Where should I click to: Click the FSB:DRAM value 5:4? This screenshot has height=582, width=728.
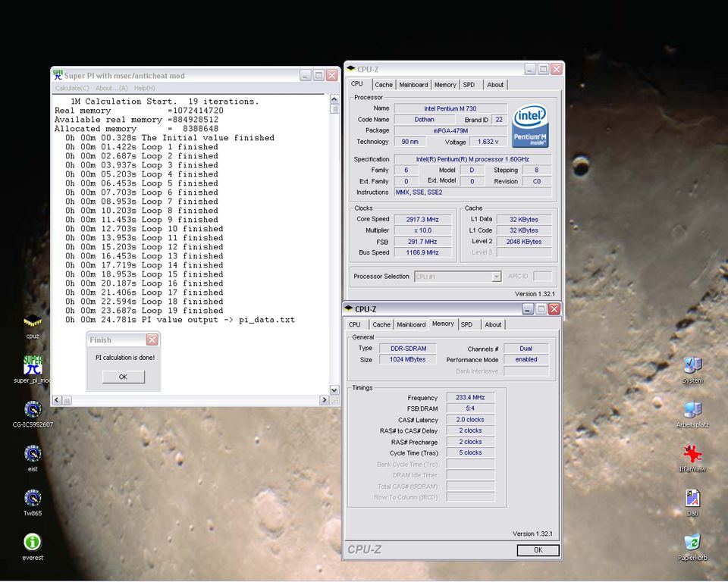point(470,408)
